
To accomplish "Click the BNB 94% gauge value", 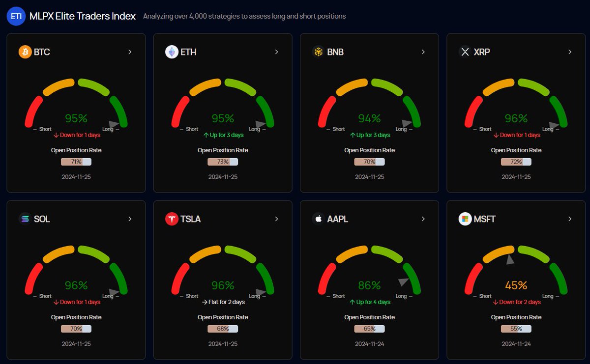I will [369, 118].
